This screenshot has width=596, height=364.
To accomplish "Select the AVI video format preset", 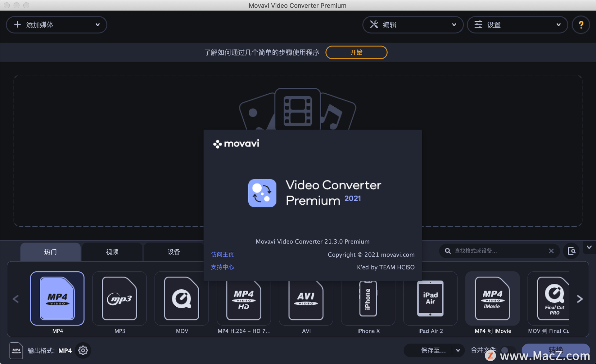I will tap(306, 303).
